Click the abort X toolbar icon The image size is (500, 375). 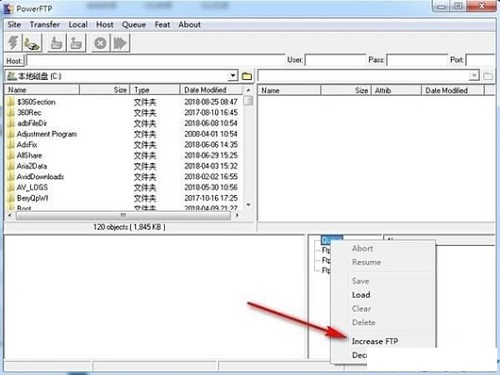coord(100,43)
